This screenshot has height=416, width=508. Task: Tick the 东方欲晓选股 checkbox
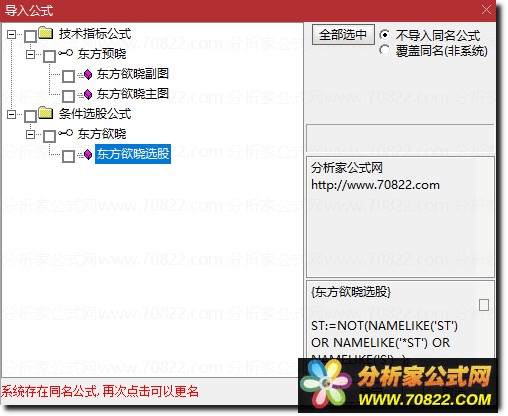[68, 156]
